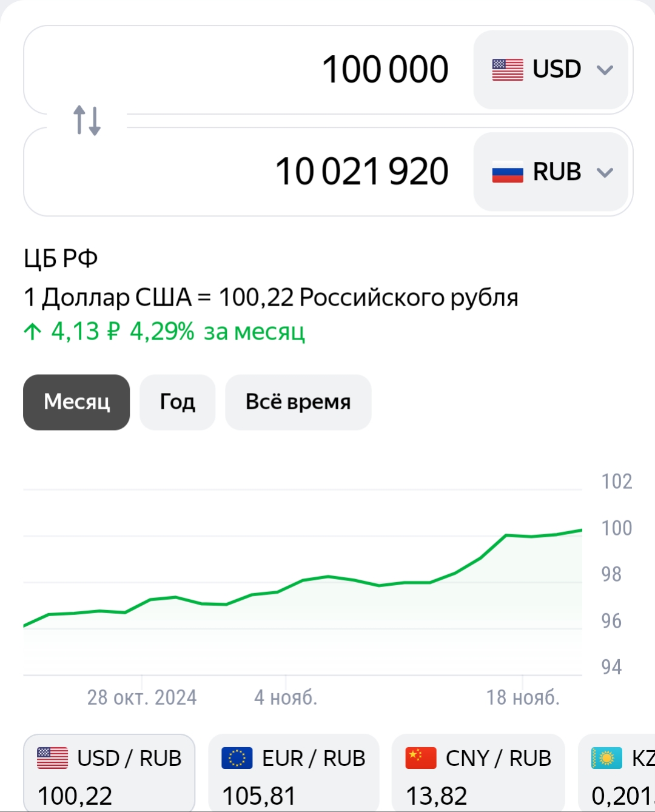Swap currencies with the up-down arrows icon
Screen dimensions: 655x812
87,120
